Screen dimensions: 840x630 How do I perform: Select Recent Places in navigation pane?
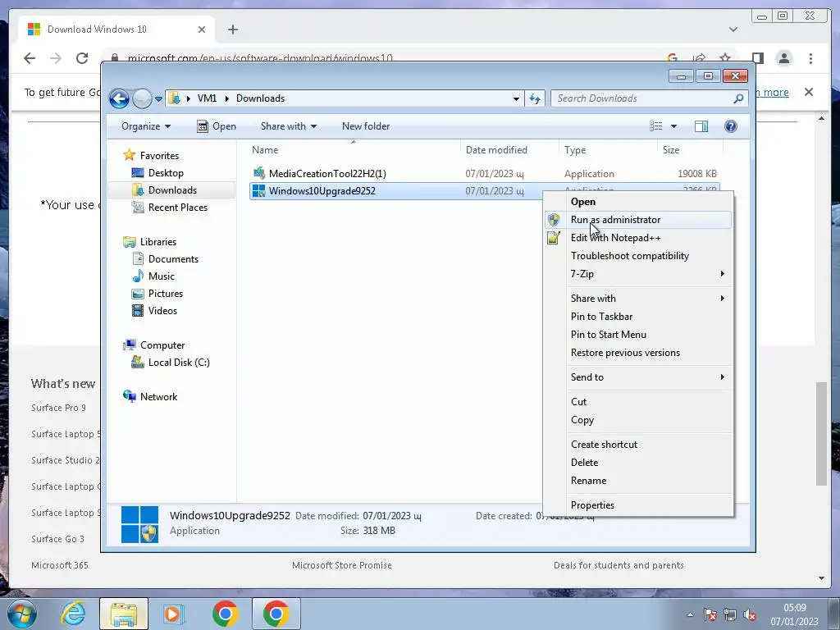click(177, 208)
